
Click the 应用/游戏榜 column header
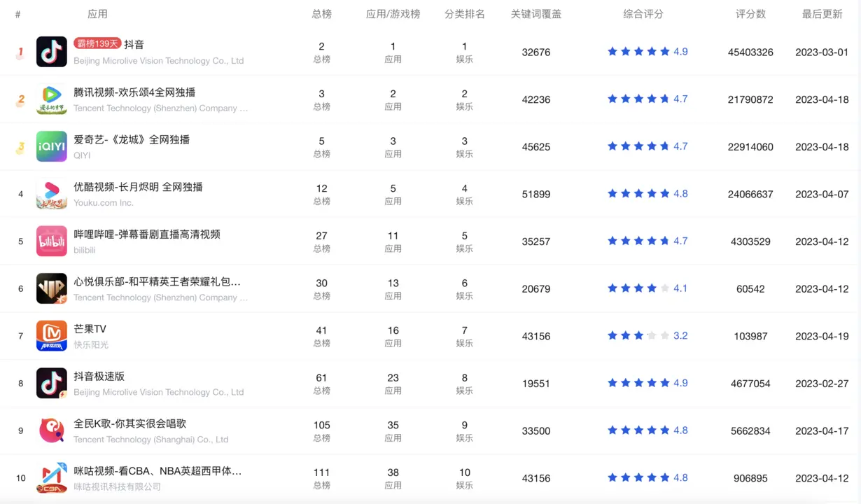pyautogui.click(x=393, y=14)
